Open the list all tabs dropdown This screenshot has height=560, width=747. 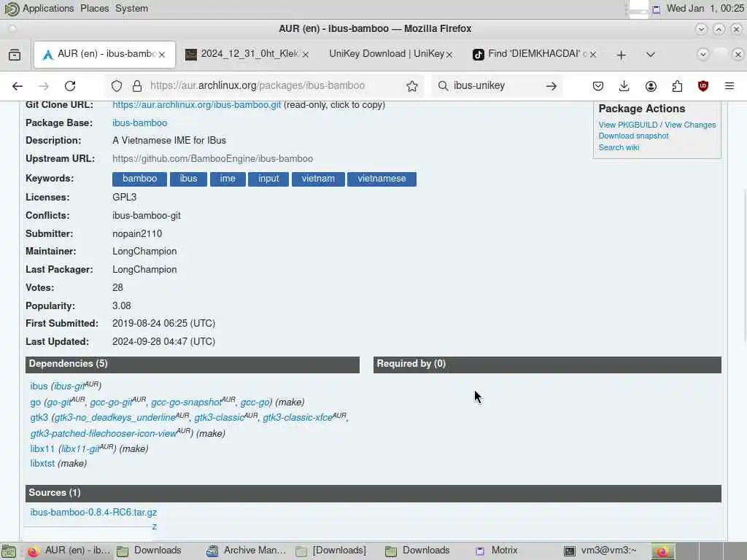pos(650,55)
